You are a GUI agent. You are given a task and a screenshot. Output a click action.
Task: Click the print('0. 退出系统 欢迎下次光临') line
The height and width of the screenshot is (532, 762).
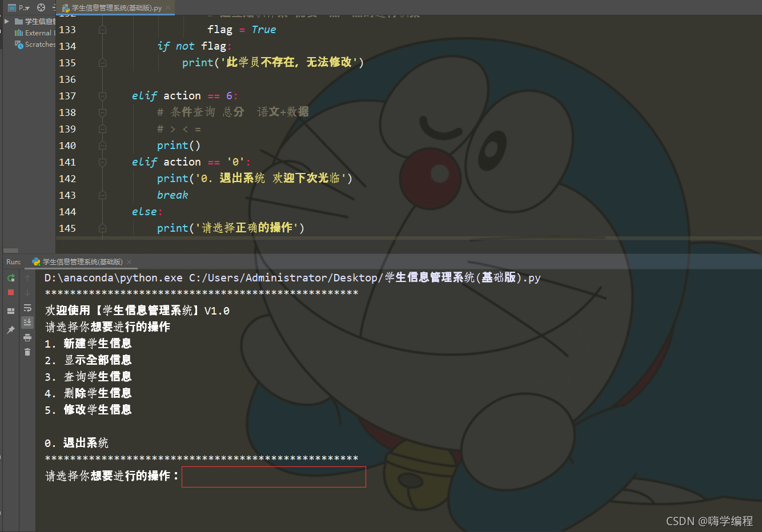(255, 178)
